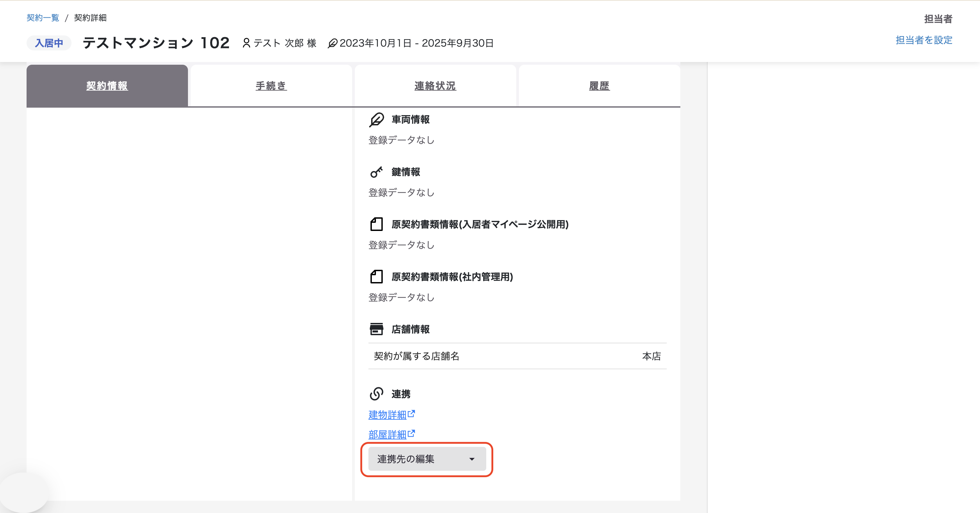The height and width of the screenshot is (513, 980).
Task: Open the 連携先の編集 dropdown
Action: point(427,459)
